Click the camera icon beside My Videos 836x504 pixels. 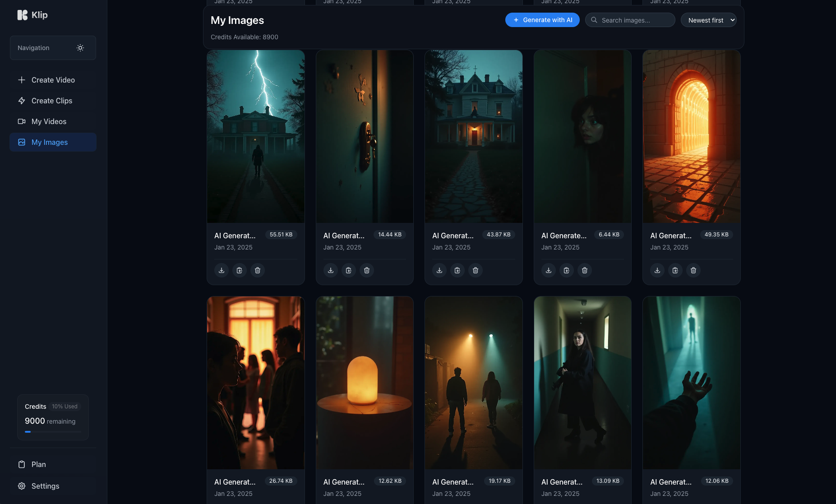click(x=22, y=121)
